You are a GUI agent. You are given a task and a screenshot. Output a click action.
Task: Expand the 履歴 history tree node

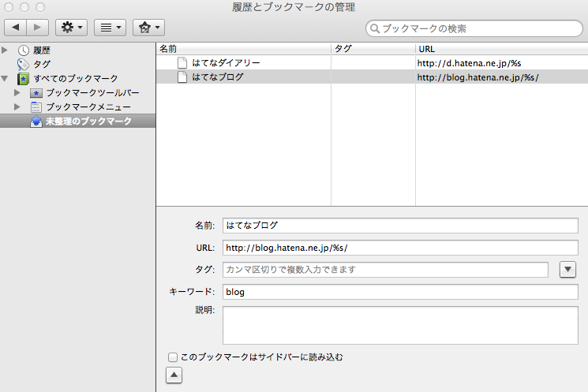pyautogui.click(x=5, y=50)
